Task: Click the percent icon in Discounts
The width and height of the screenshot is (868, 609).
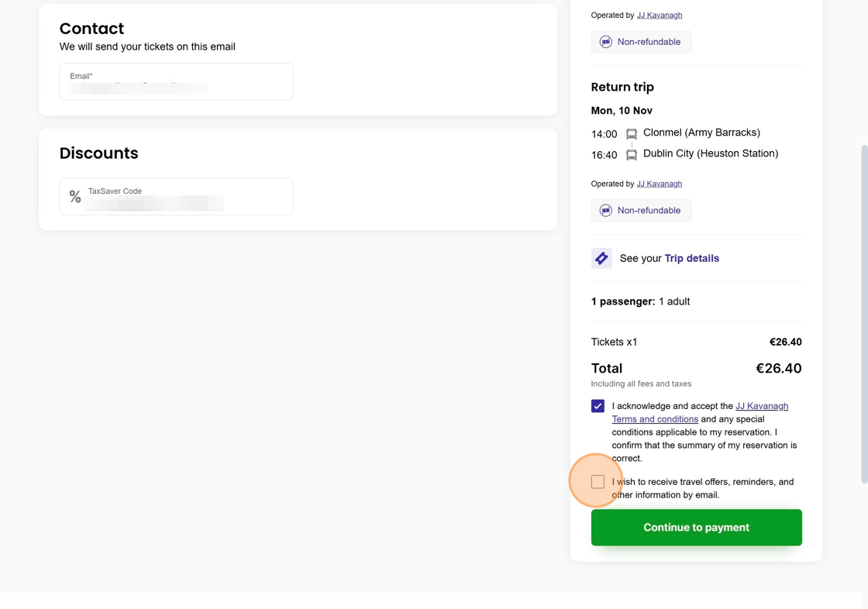Action: click(75, 197)
